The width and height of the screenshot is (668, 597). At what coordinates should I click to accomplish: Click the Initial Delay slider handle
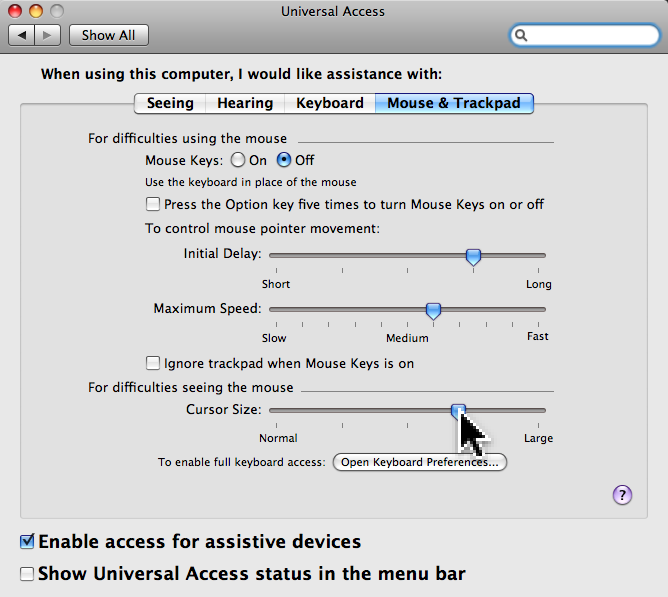pos(473,257)
